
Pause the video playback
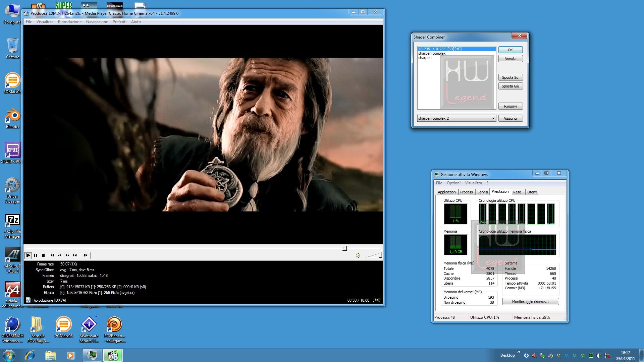click(36, 255)
